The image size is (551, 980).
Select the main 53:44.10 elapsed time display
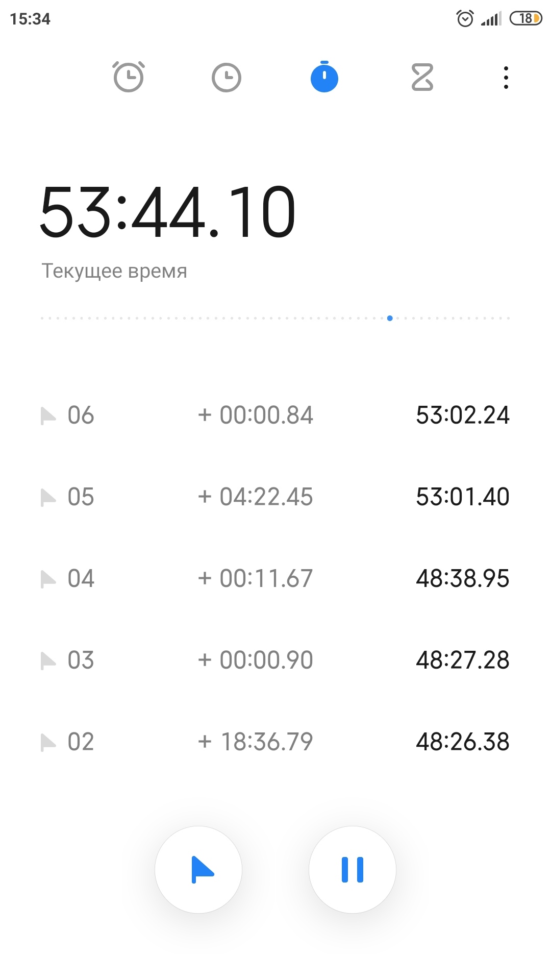pyautogui.click(x=168, y=212)
